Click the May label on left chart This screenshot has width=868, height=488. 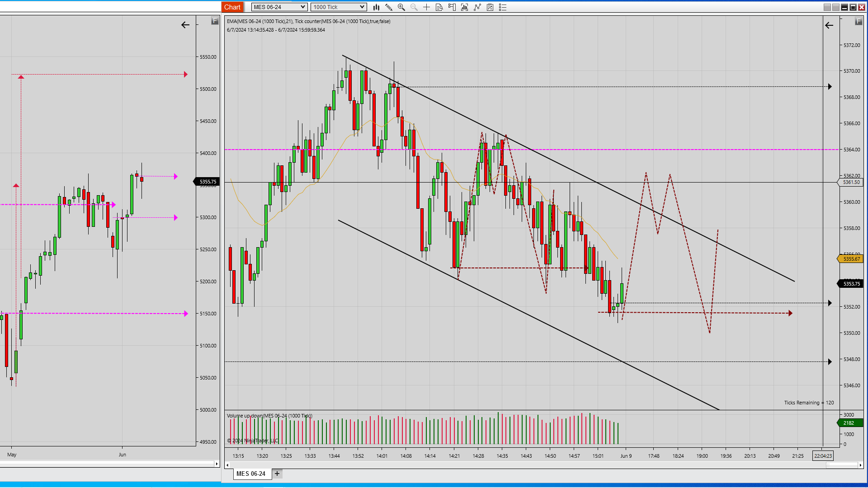(12, 455)
